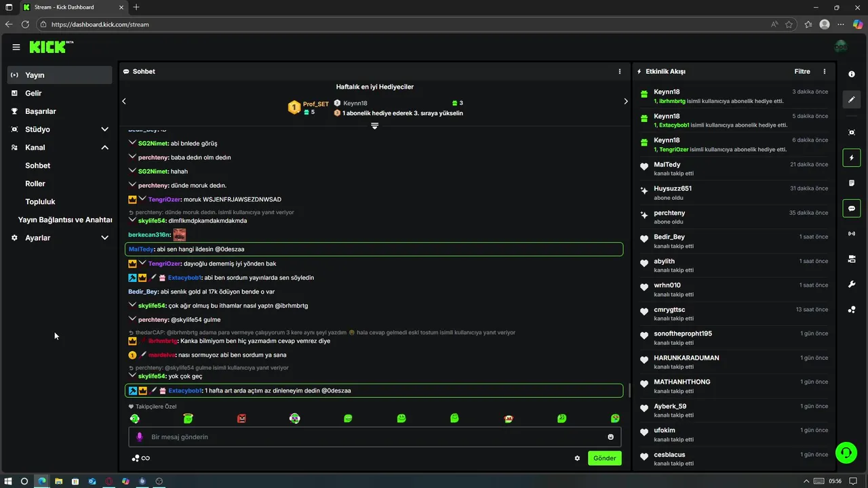This screenshot has width=868, height=488.
Task: Expand chevron next to SG2Nimet abi bnlede message
Action: coord(132,143)
